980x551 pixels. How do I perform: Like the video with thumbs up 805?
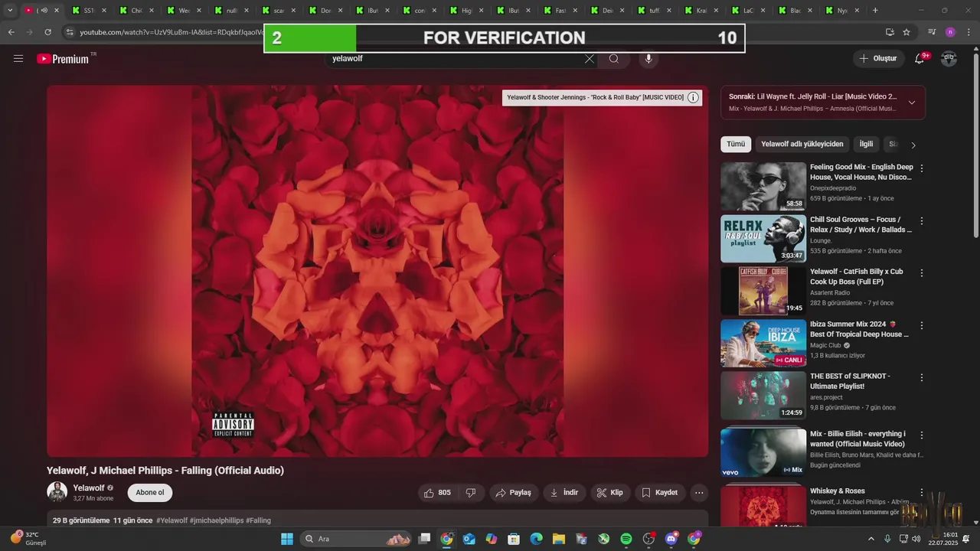click(438, 493)
